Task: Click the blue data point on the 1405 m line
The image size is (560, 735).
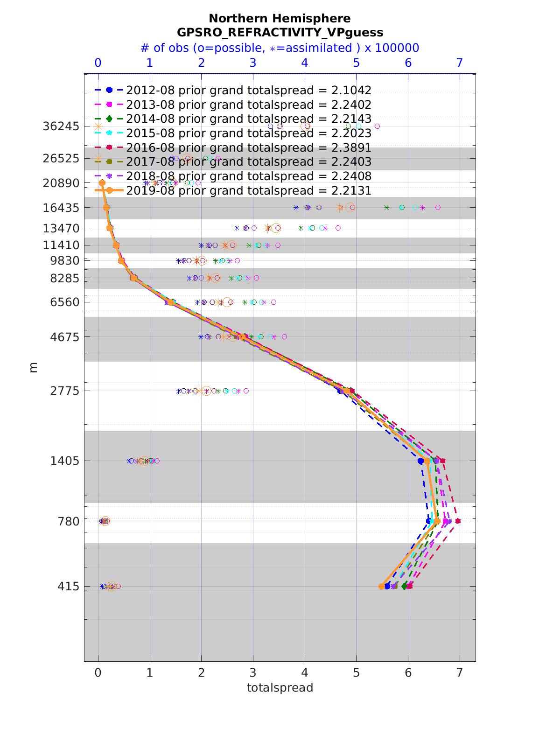Action: [420, 461]
